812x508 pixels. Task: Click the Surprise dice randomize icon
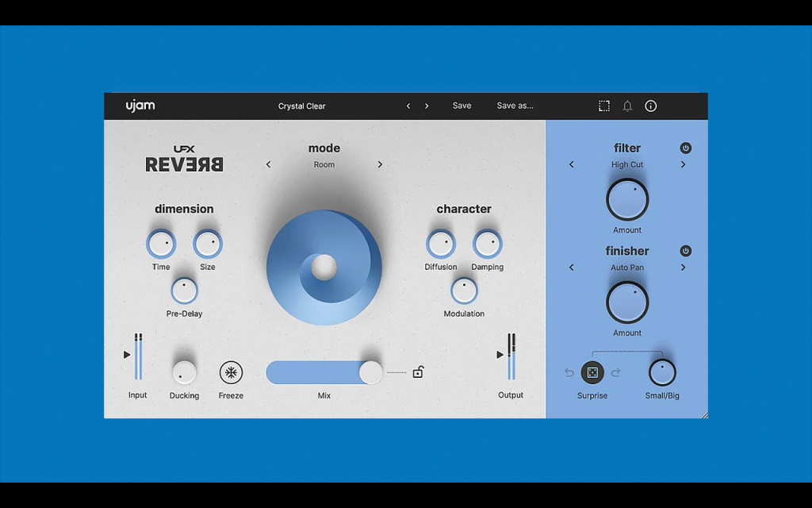pos(592,372)
